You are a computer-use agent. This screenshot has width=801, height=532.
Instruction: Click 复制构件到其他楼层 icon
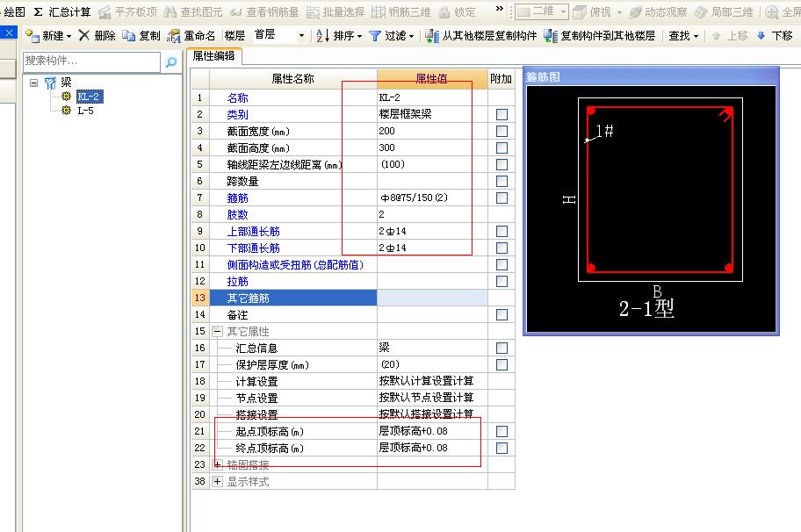click(551, 36)
